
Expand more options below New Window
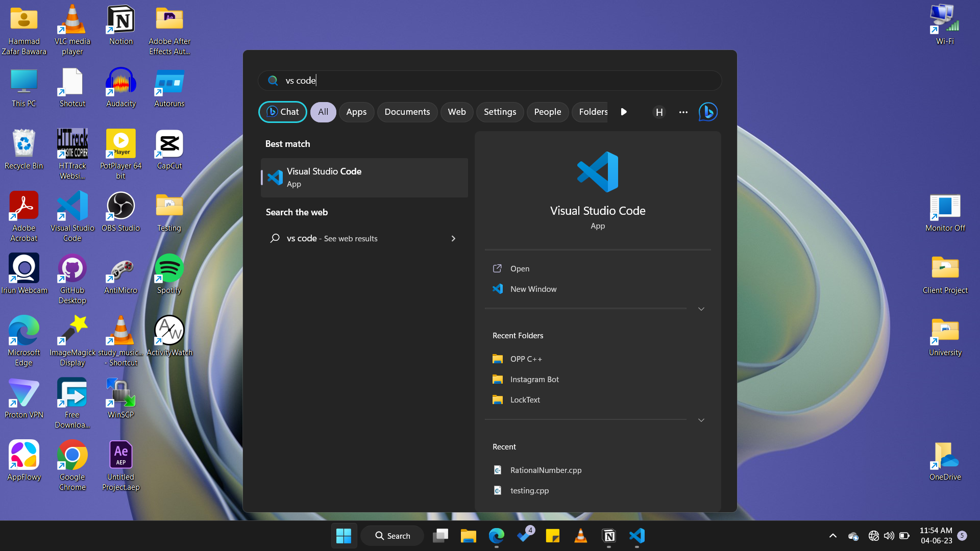701,309
